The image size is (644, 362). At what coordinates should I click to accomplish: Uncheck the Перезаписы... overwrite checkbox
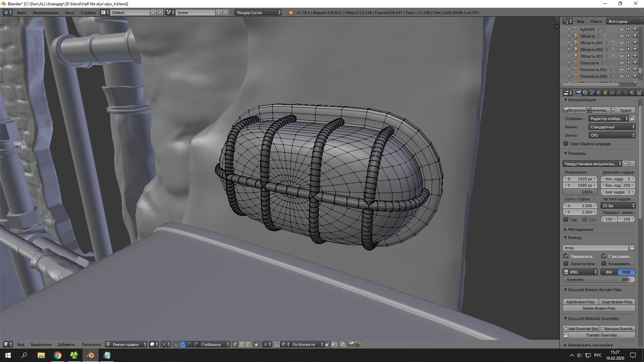[566, 256]
